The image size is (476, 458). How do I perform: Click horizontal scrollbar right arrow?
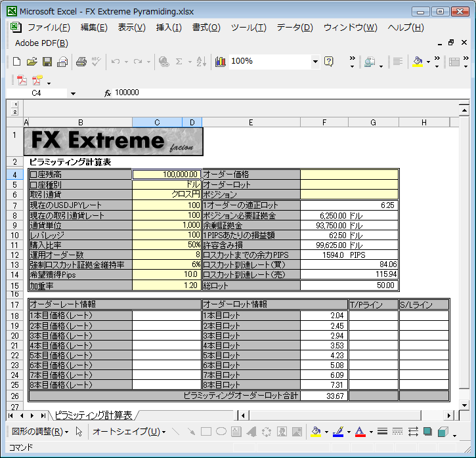[449, 415]
